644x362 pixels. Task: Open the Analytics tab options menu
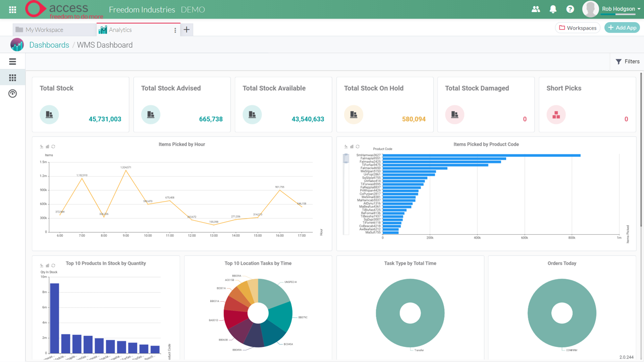[175, 30]
